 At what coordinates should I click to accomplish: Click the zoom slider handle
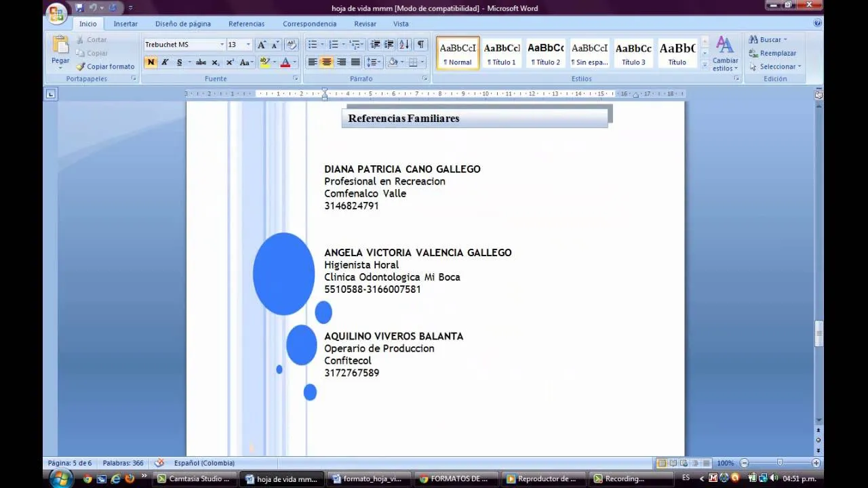coord(780,463)
